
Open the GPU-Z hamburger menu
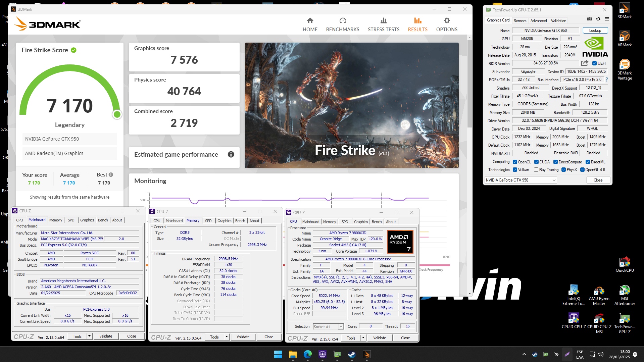[607, 19]
